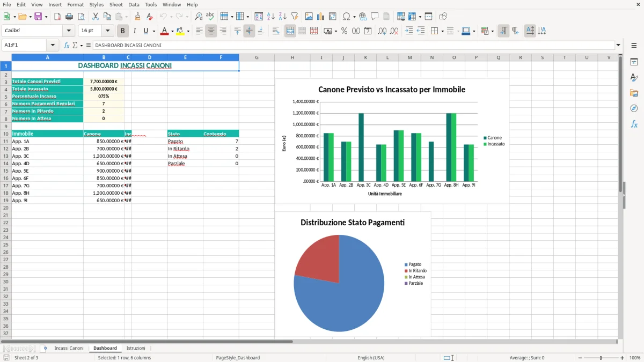Select column G header
The image size is (644, 362).
257,57
